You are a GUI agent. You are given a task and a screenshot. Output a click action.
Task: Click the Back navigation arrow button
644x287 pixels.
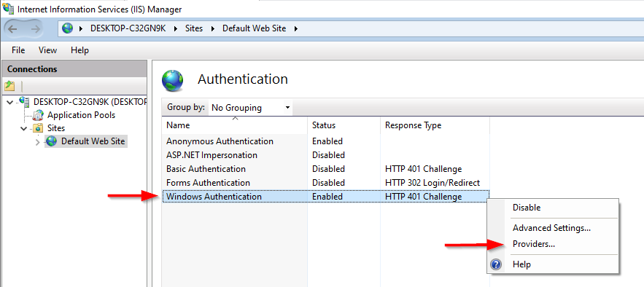[x=12, y=28]
